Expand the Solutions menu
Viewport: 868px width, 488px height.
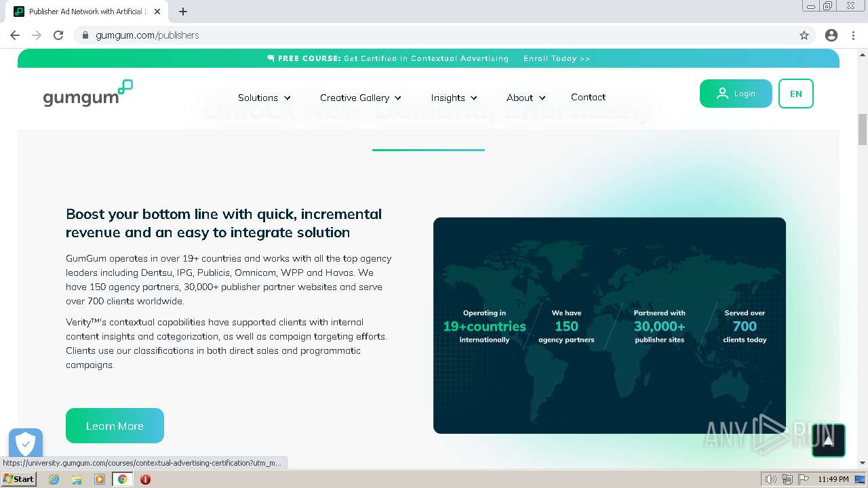click(x=264, y=98)
